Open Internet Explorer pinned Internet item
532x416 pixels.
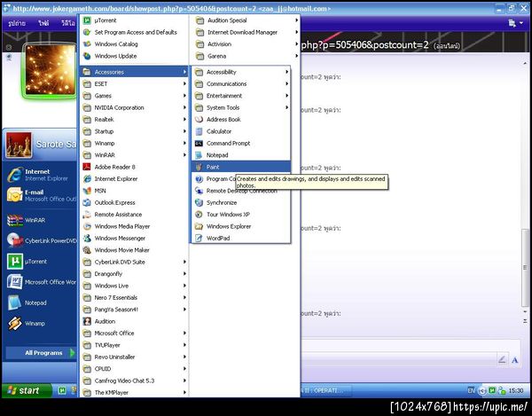coord(41,175)
